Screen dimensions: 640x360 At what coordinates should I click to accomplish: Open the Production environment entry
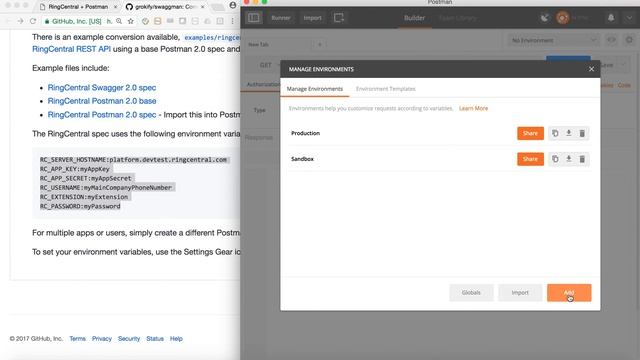pos(305,133)
